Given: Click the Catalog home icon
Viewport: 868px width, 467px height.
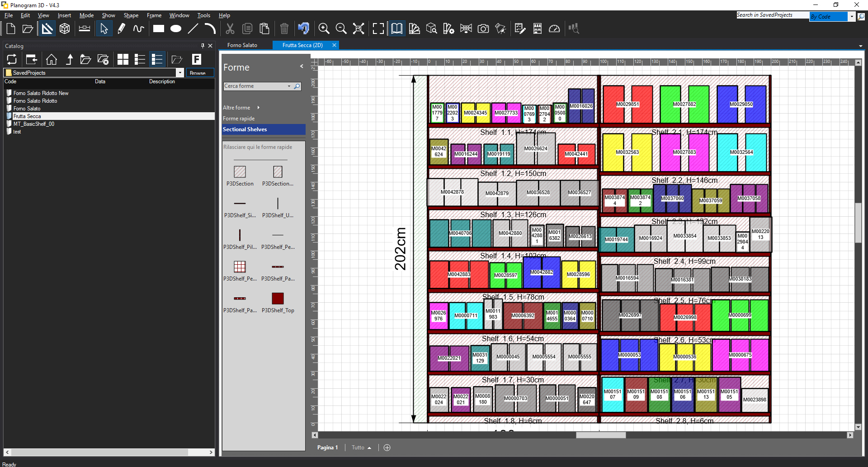Looking at the screenshot, I should point(52,59).
